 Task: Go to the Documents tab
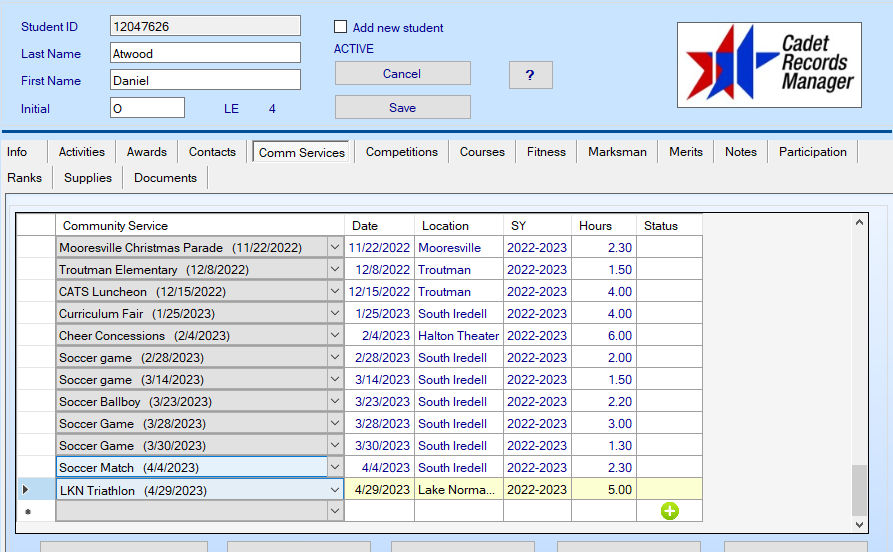(165, 178)
